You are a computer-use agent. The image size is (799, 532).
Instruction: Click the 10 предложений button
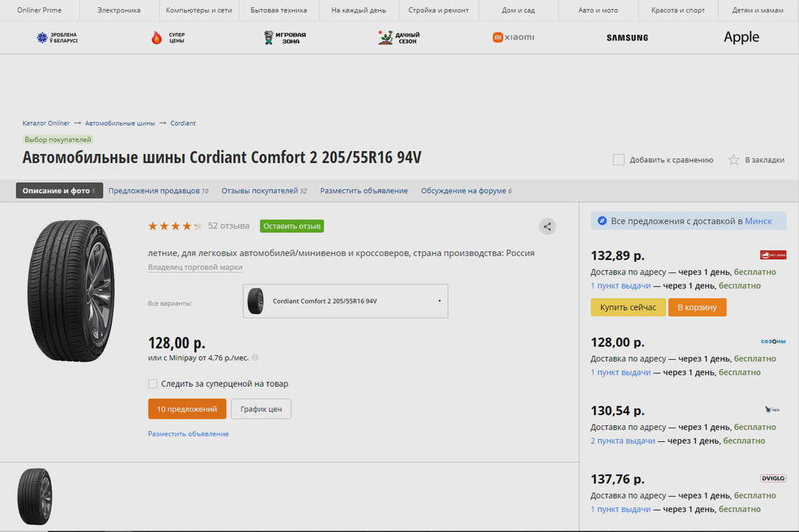click(187, 409)
